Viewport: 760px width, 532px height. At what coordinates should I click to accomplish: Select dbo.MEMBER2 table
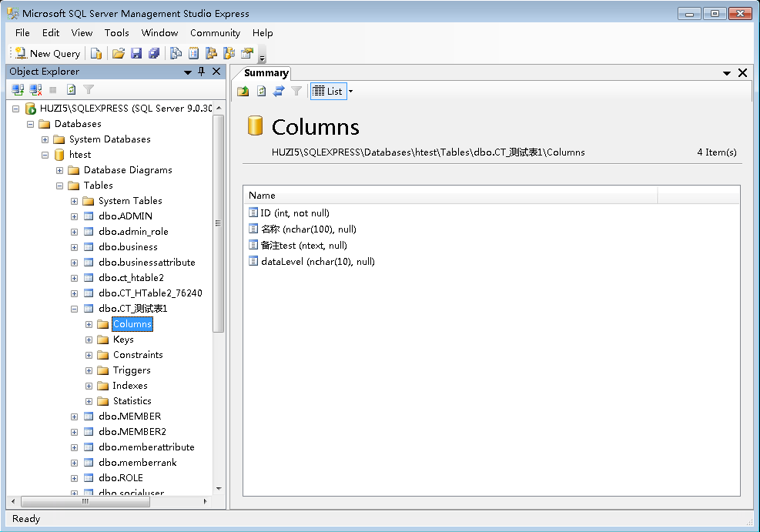click(x=132, y=432)
